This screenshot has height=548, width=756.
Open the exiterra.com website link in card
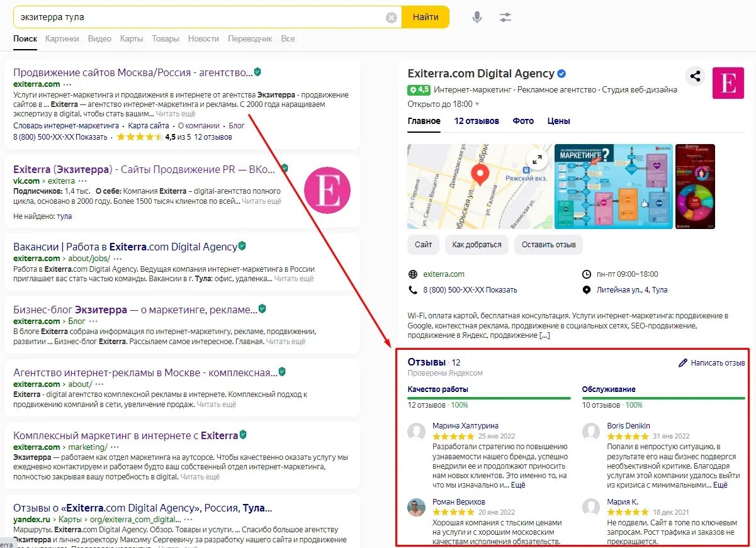click(x=444, y=274)
